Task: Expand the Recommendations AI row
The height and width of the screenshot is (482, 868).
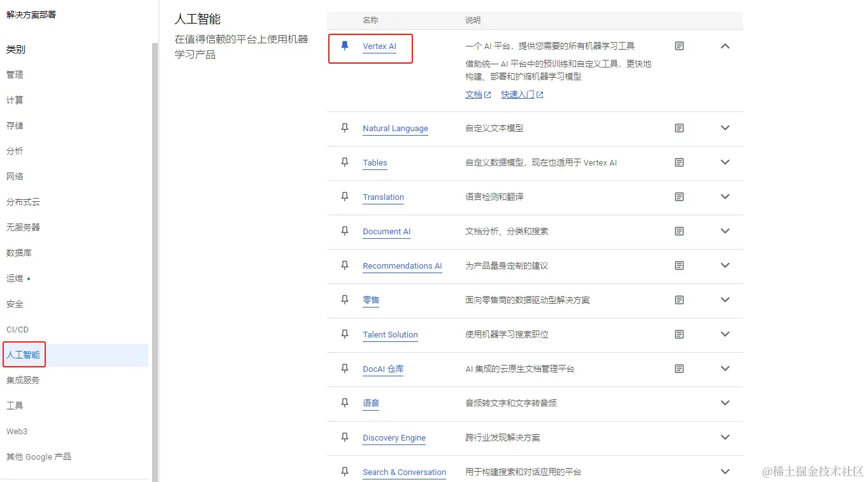Action: point(725,266)
